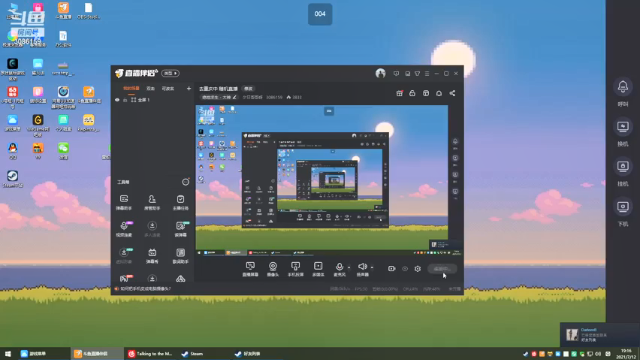Expand speaker options arrow
The width and height of the screenshot is (640, 360).
point(372,268)
